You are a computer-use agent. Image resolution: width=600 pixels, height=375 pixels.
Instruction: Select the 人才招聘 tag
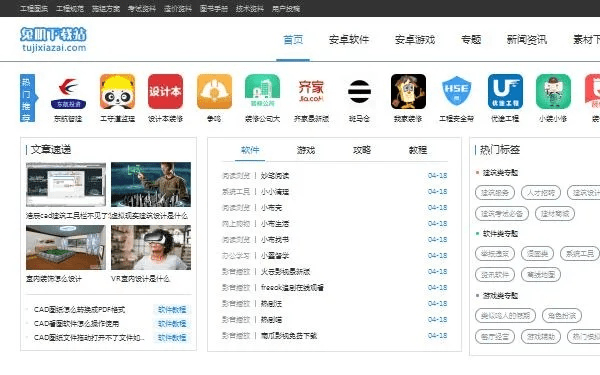click(x=541, y=192)
